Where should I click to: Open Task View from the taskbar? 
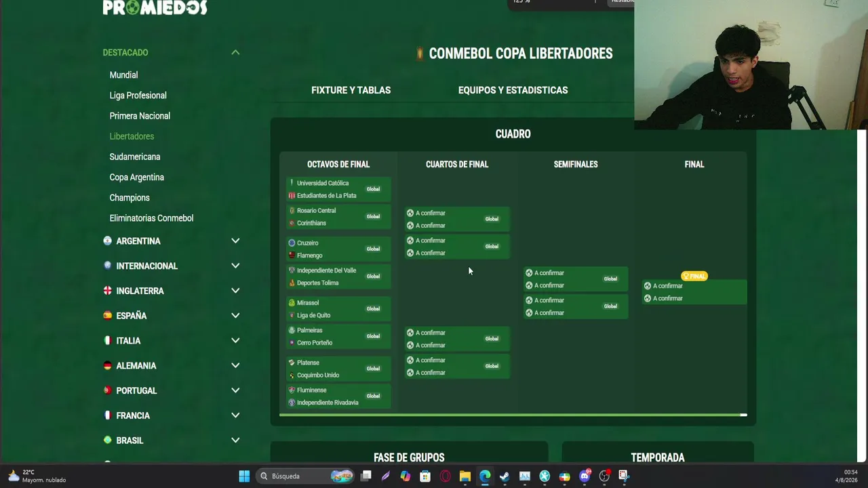(x=366, y=476)
